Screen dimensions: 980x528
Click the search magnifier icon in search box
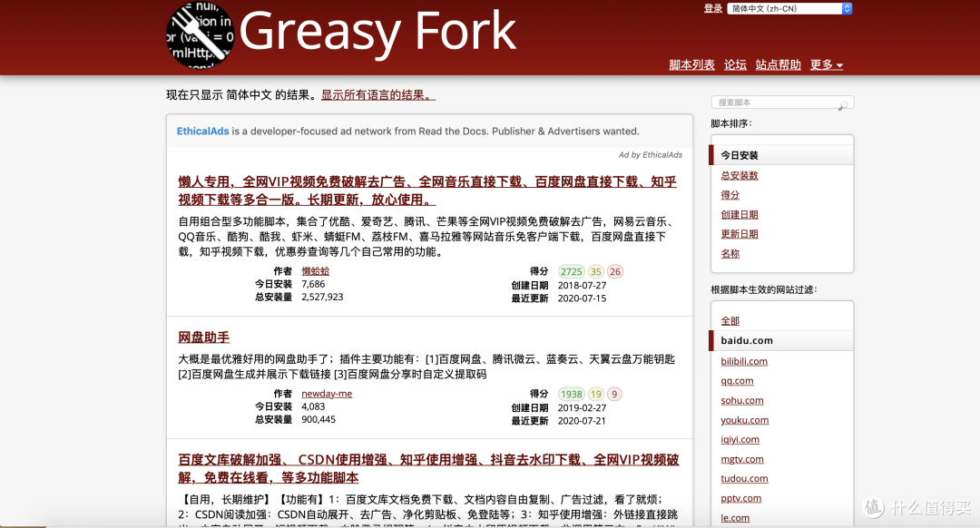tap(842, 105)
